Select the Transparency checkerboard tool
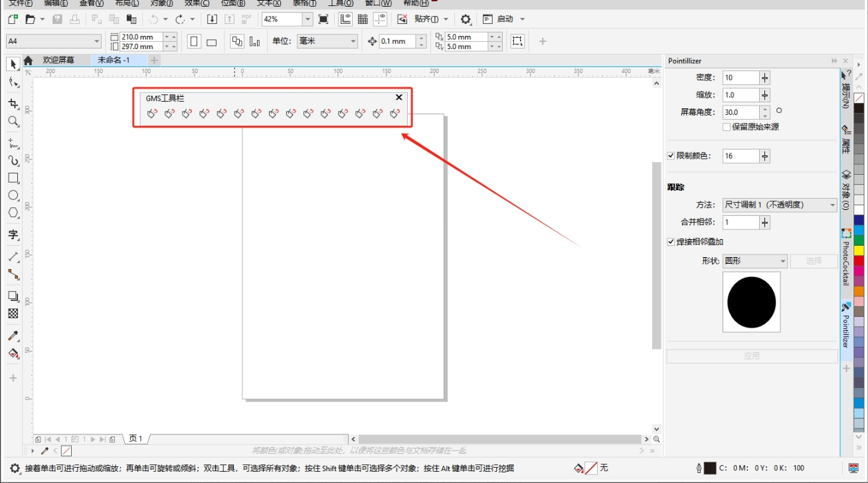The height and width of the screenshot is (483, 868). pos(13,313)
